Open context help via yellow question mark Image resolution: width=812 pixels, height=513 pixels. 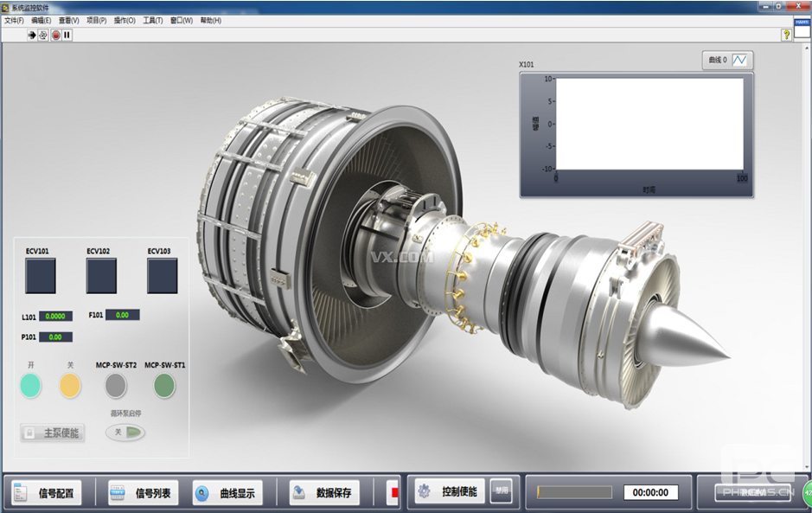point(786,35)
